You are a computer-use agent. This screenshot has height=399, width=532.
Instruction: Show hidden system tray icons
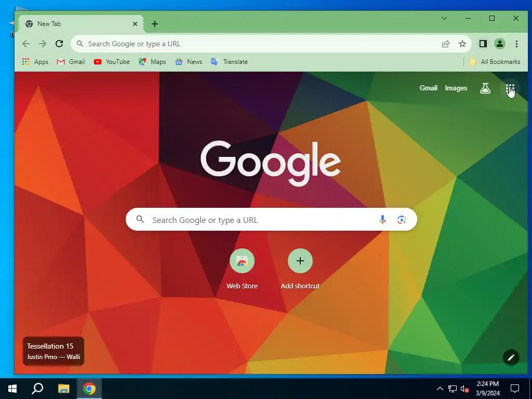coord(440,389)
